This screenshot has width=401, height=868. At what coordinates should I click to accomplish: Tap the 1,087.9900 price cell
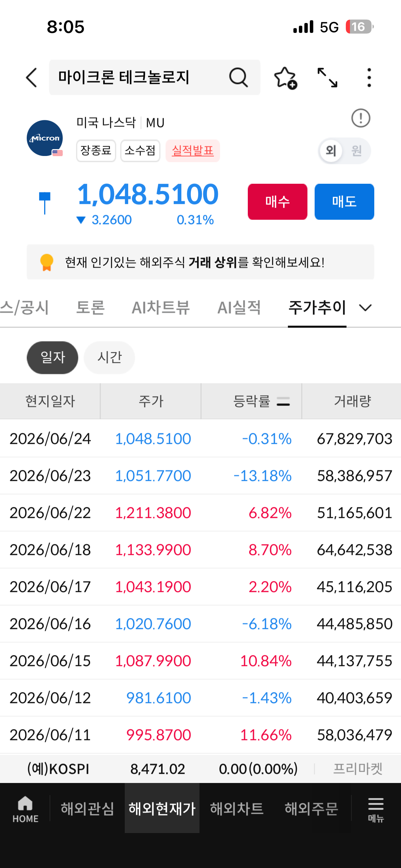click(153, 661)
